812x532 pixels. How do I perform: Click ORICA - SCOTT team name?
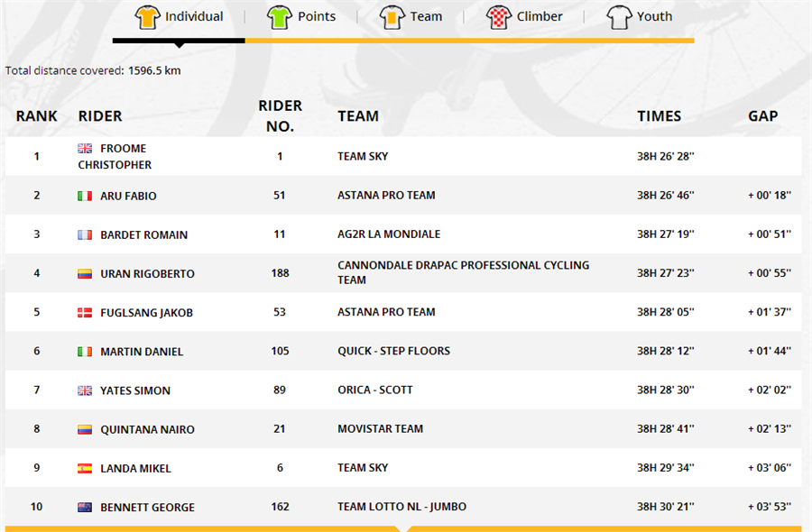pyautogui.click(x=375, y=390)
